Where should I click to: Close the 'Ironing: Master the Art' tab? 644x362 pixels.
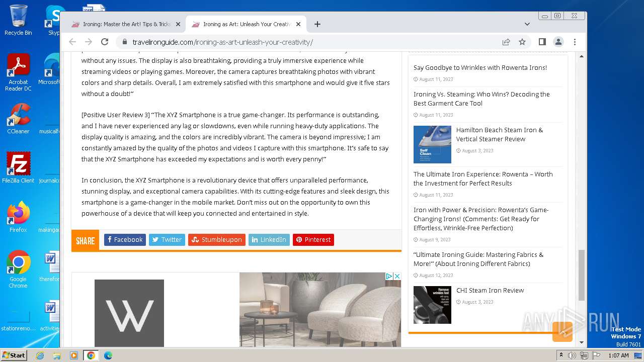coord(178,24)
